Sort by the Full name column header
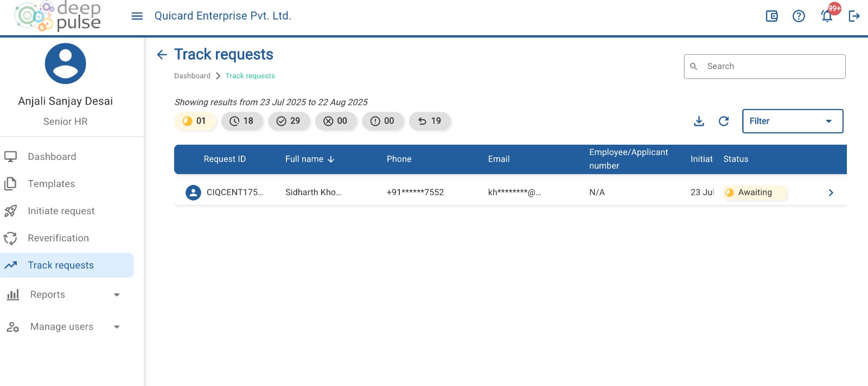This screenshot has height=386, width=868. pyautogui.click(x=310, y=159)
